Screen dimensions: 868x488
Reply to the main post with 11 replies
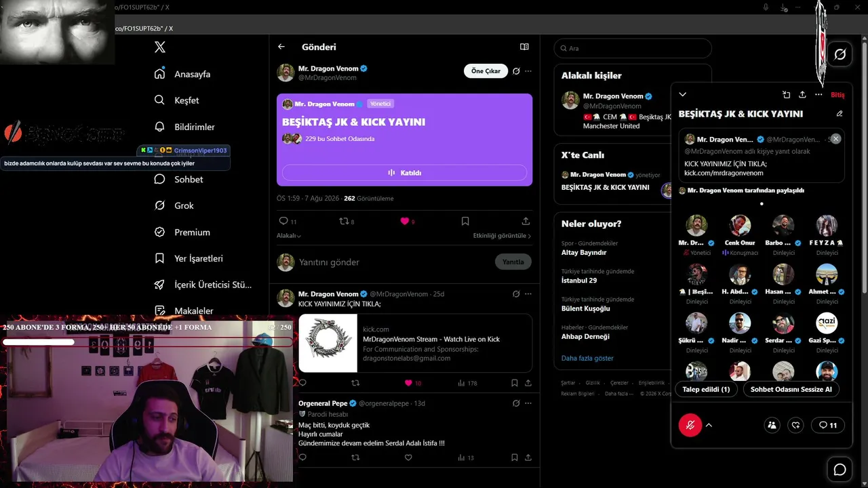288,221
